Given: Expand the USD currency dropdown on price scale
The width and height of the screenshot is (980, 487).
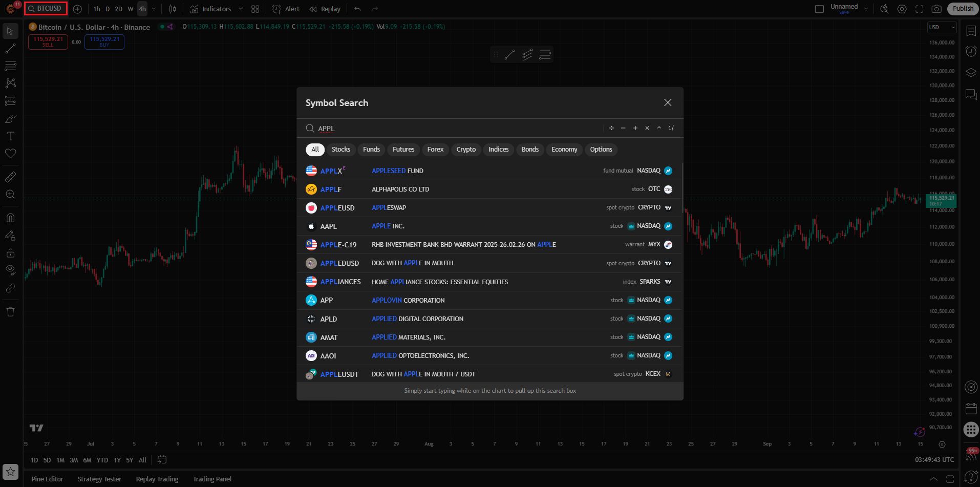Looking at the screenshot, I should click(x=942, y=27).
